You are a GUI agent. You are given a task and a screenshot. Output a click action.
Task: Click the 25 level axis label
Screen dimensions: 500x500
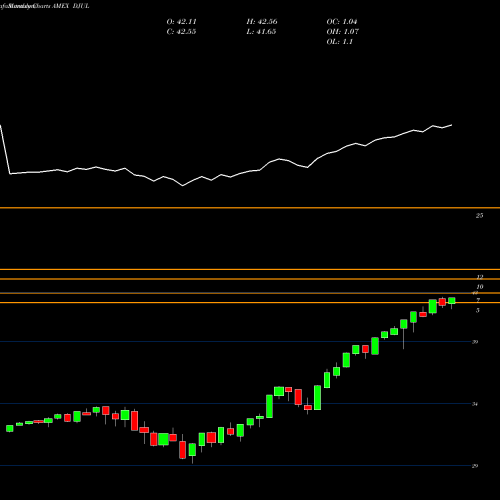(x=479, y=216)
